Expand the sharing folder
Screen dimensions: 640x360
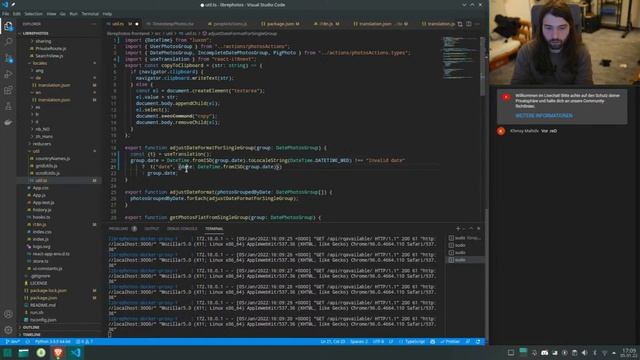click(42, 41)
